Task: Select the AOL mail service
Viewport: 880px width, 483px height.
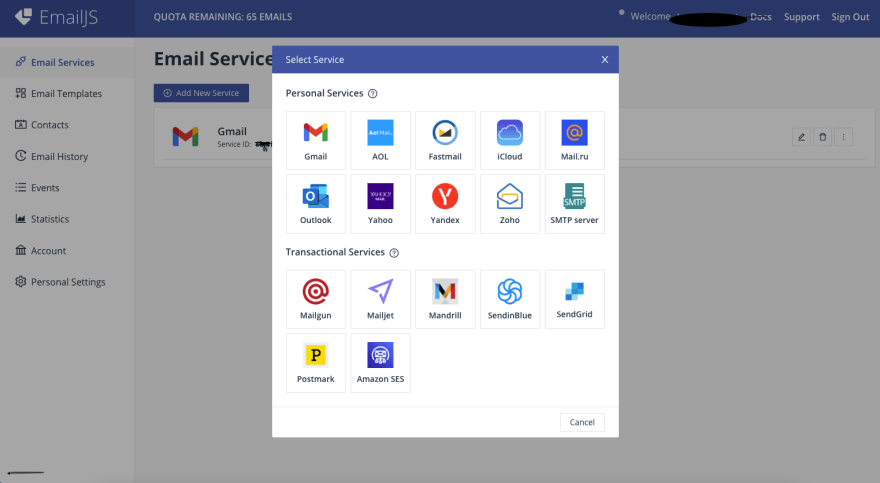Action: [x=381, y=140]
